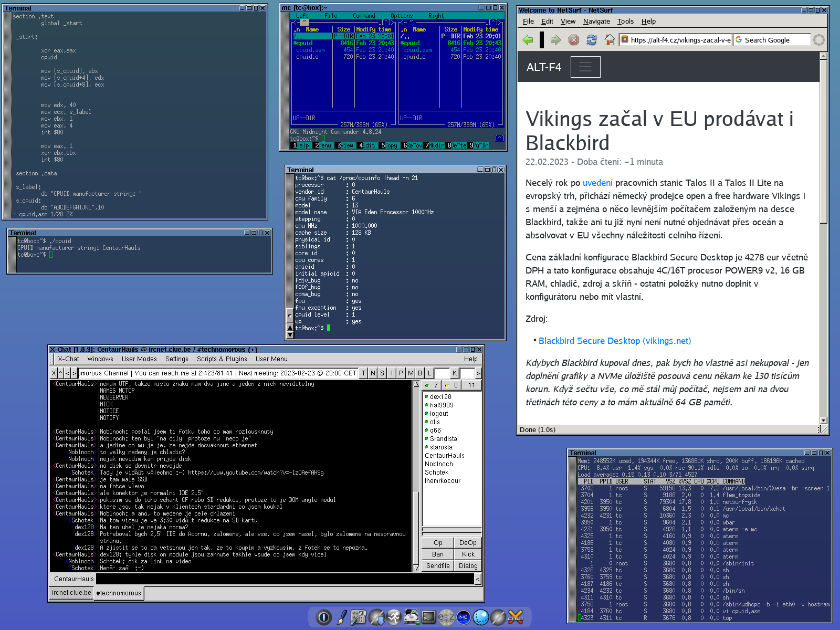
Task: Launch Midnight Commander from the dock
Action: (463, 617)
